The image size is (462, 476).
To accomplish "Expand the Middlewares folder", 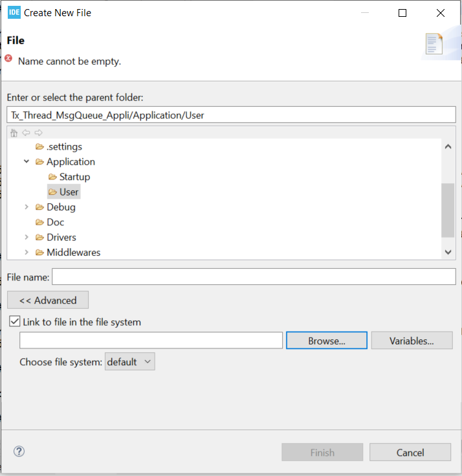I will click(27, 253).
